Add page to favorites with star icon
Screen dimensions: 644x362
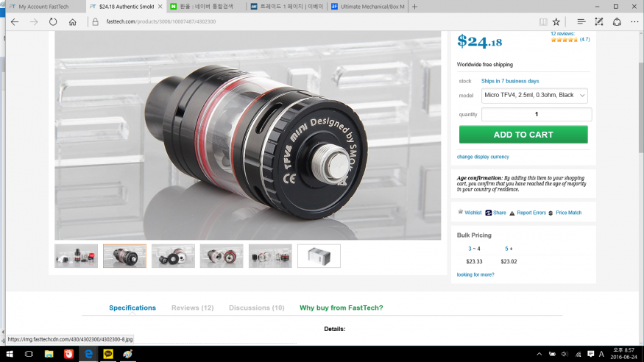pos(556,22)
